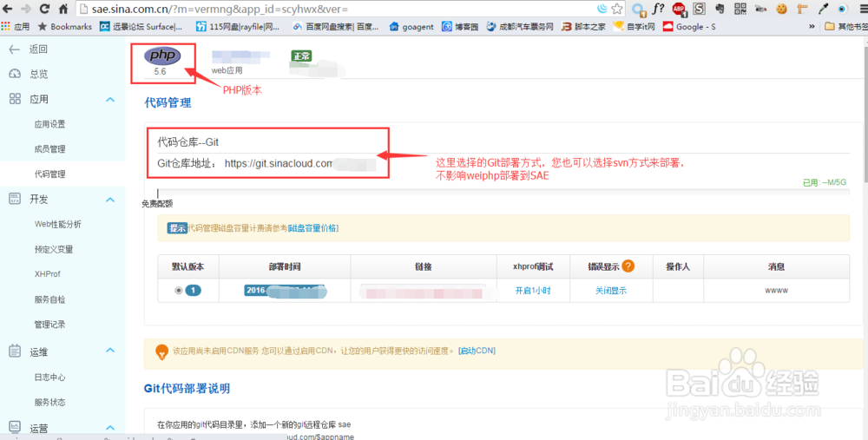Viewport: 868px width, 440px height.
Task: Open the 其他书签 folder
Action: 845,27
